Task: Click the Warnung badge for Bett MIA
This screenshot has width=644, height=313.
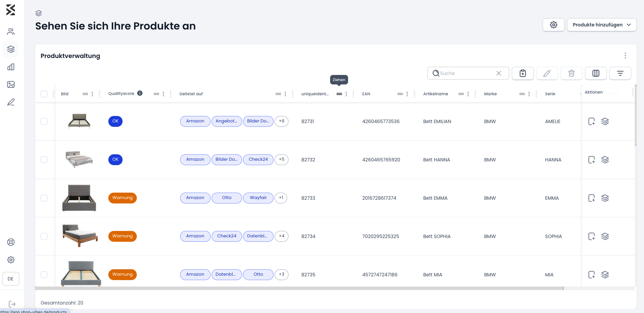Action: [x=122, y=274]
